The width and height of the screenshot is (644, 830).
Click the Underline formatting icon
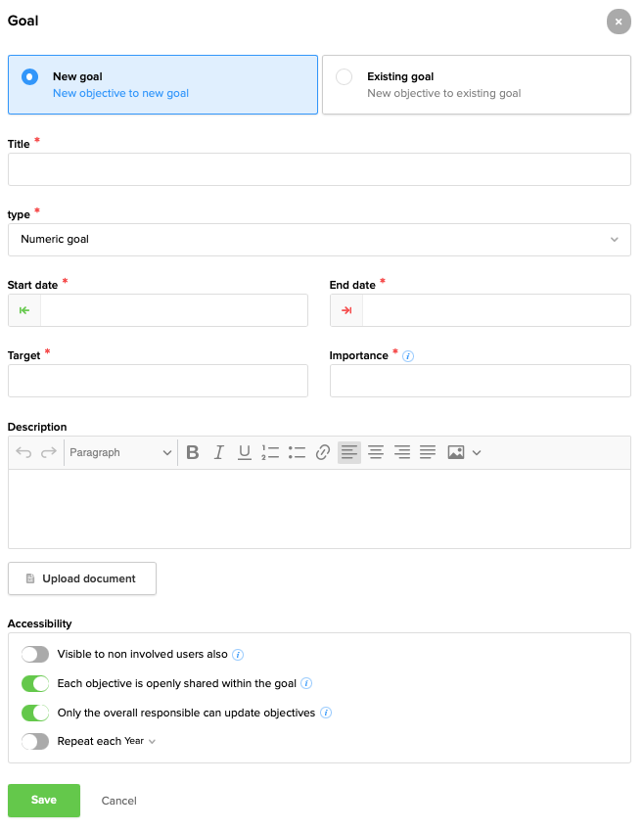click(x=245, y=452)
